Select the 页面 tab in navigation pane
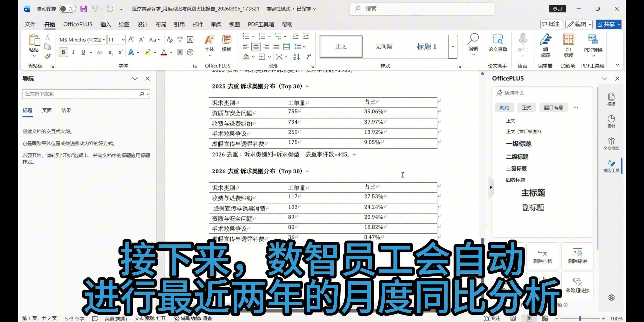Viewport: 644px width, 322px height. pyautogui.click(x=47, y=110)
